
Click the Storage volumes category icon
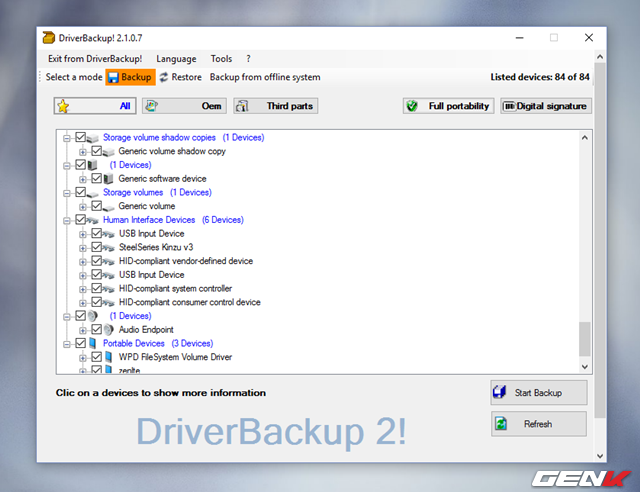point(93,193)
